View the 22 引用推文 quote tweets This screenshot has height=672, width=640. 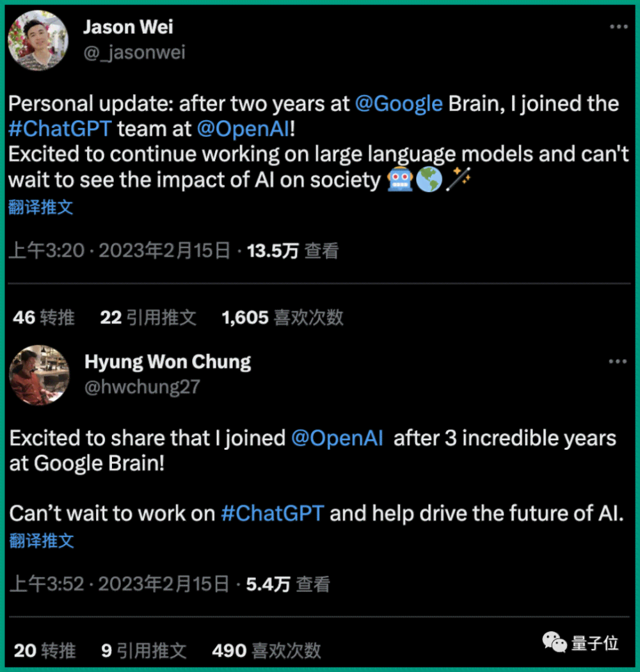point(148,317)
